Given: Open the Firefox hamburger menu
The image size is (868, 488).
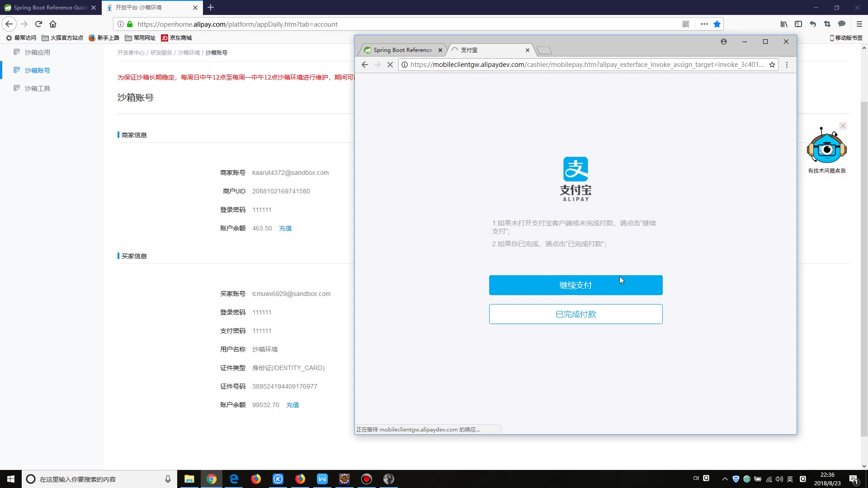Looking at the screenshot, I should [859, 24].
